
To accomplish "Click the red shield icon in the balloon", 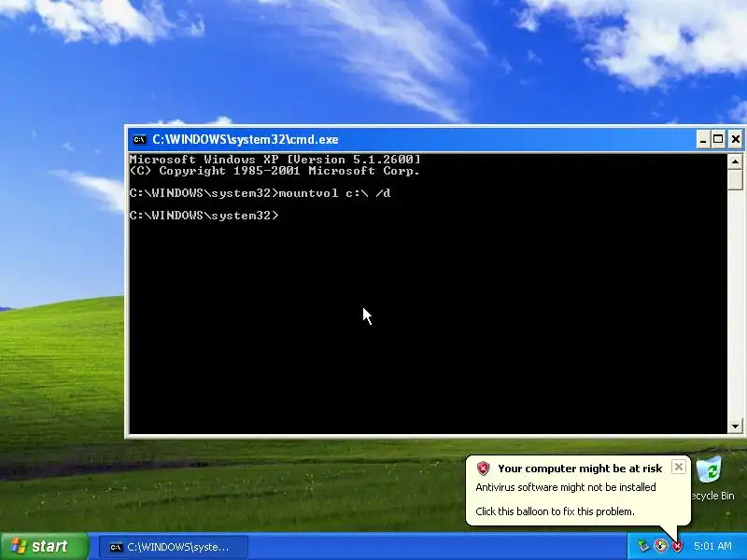I will tap(483, 469).
